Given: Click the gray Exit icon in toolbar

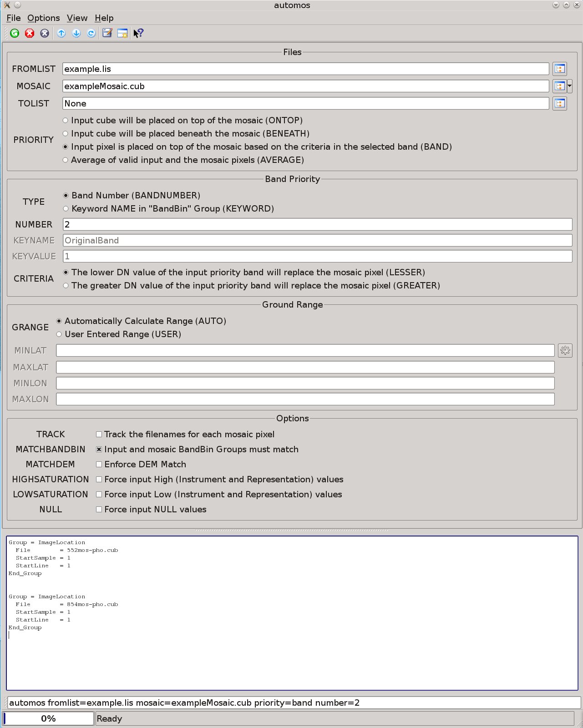Looking at the screenshot, I should click(x=45, y=33).
